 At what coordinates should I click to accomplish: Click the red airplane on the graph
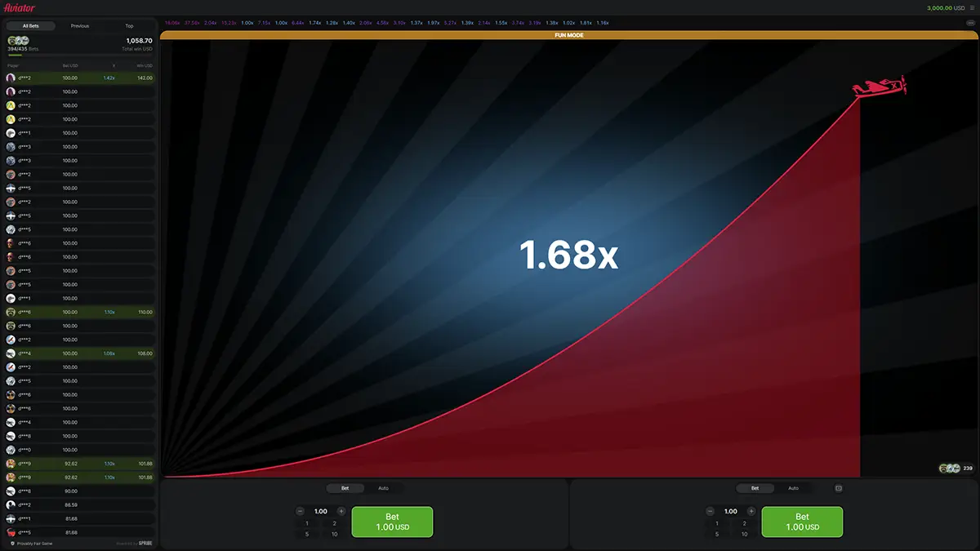coord(880,86)
